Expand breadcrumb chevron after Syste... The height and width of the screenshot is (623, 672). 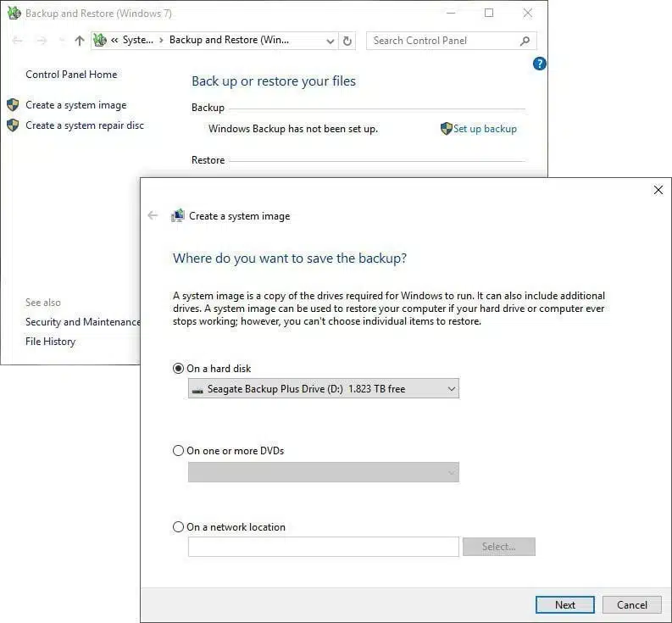click(x=161, y=41)
